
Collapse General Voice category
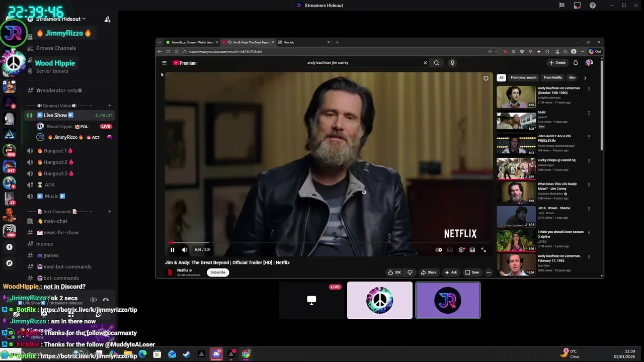click(x=59, y=106)
